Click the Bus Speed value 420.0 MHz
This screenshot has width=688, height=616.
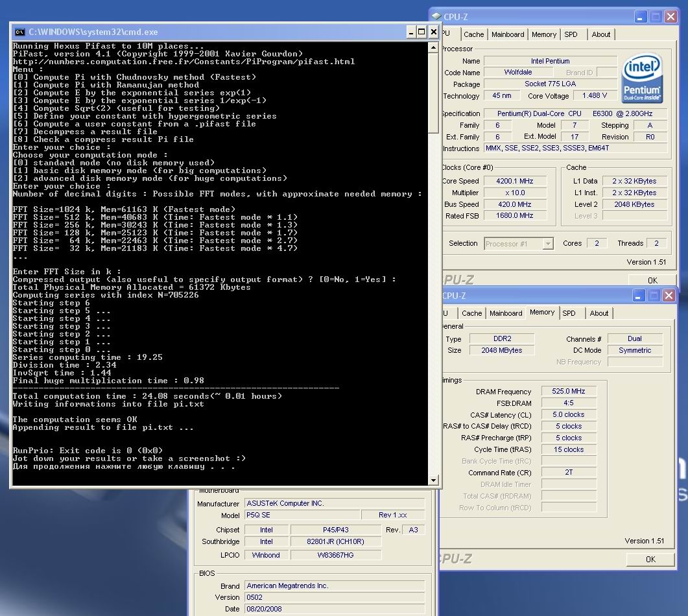click(x=515, y=204)
